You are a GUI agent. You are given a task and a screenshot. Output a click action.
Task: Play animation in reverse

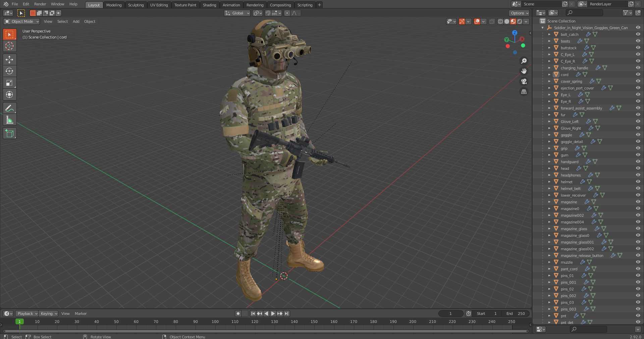[266, 314]
